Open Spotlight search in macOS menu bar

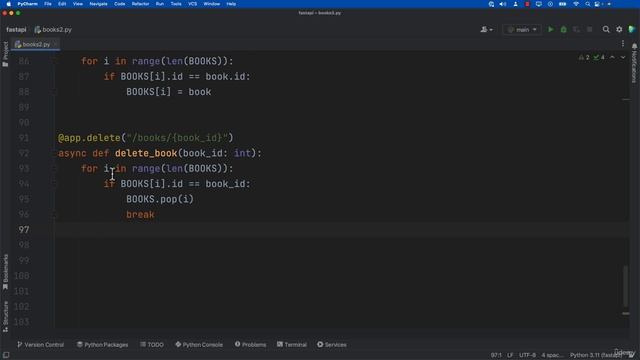click(587, 4)
